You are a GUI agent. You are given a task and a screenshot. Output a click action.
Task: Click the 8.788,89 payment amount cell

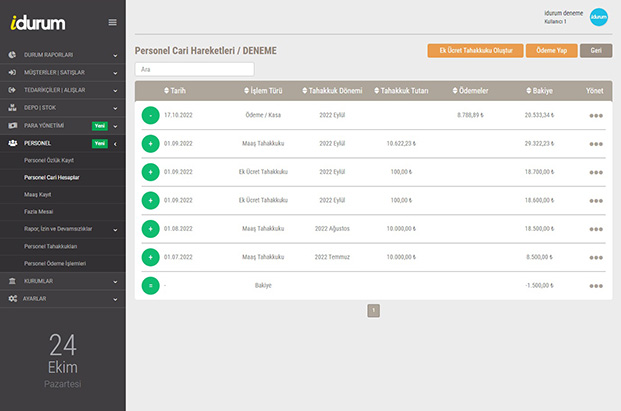coord(471,115)
